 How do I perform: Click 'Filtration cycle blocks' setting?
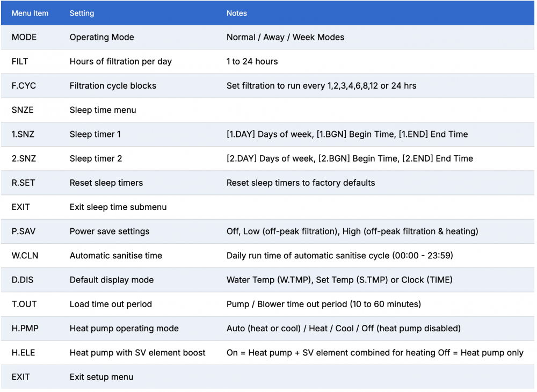pos(113,86)
